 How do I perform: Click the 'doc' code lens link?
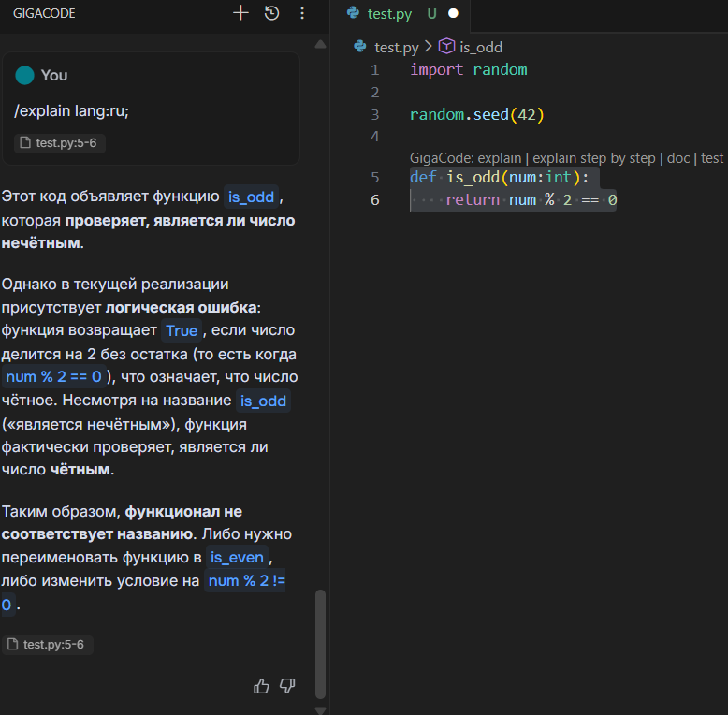tap(677, 158)
